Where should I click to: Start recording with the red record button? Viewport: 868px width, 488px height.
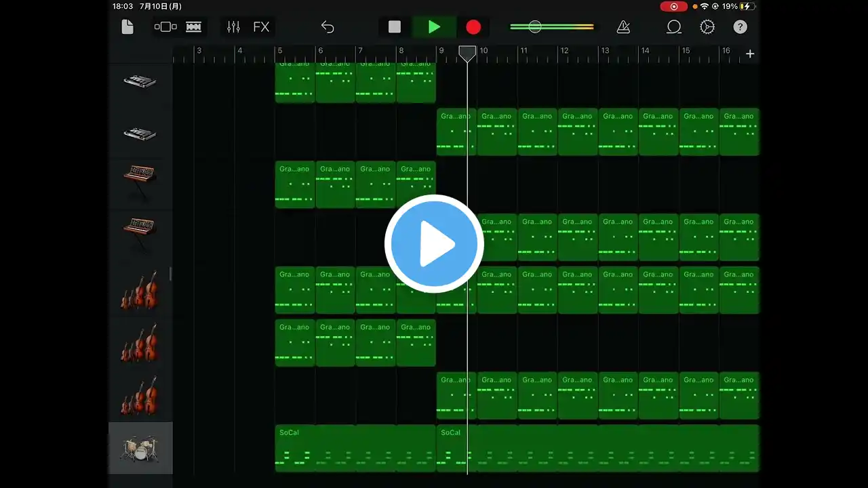pos(473,27)
